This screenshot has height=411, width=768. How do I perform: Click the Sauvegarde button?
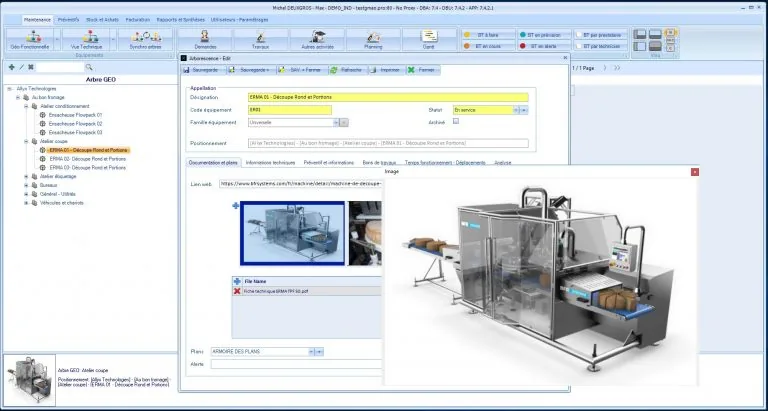tap(204, 70)
